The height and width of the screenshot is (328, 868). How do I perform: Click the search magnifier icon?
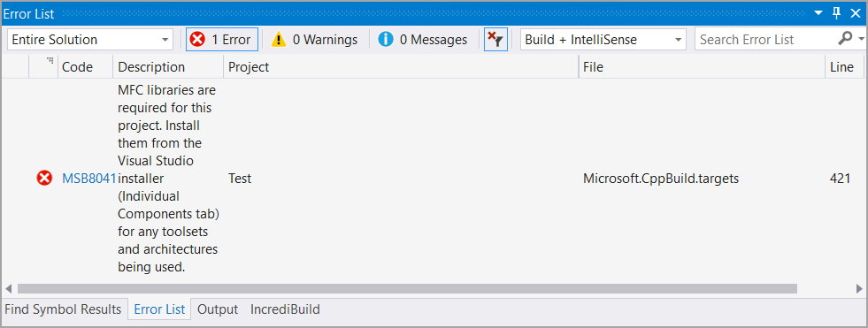[845, 39]
